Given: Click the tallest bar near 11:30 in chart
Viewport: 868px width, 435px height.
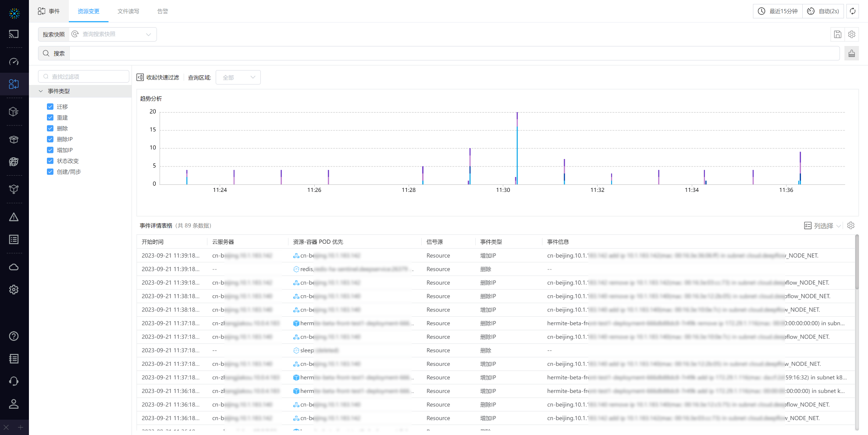Looking at the screenshot, I should [x=517, y=149].
